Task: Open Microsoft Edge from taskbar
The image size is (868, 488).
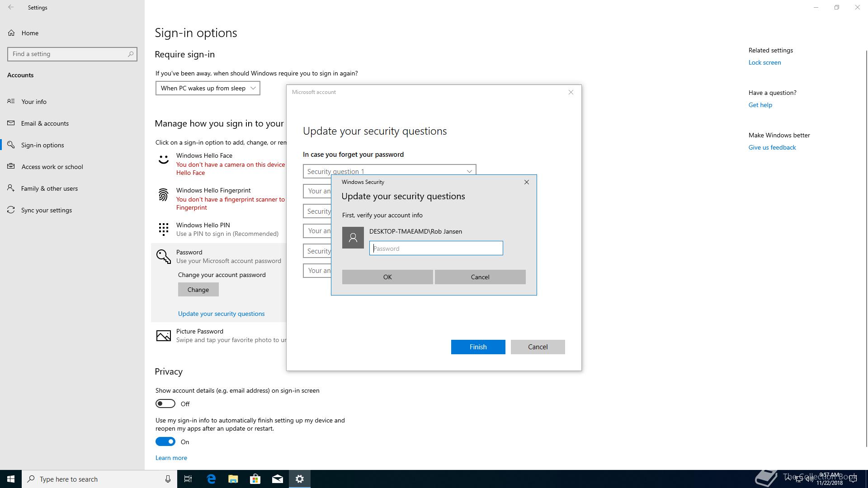Action: pyautogui.click(x=211, y=479)
